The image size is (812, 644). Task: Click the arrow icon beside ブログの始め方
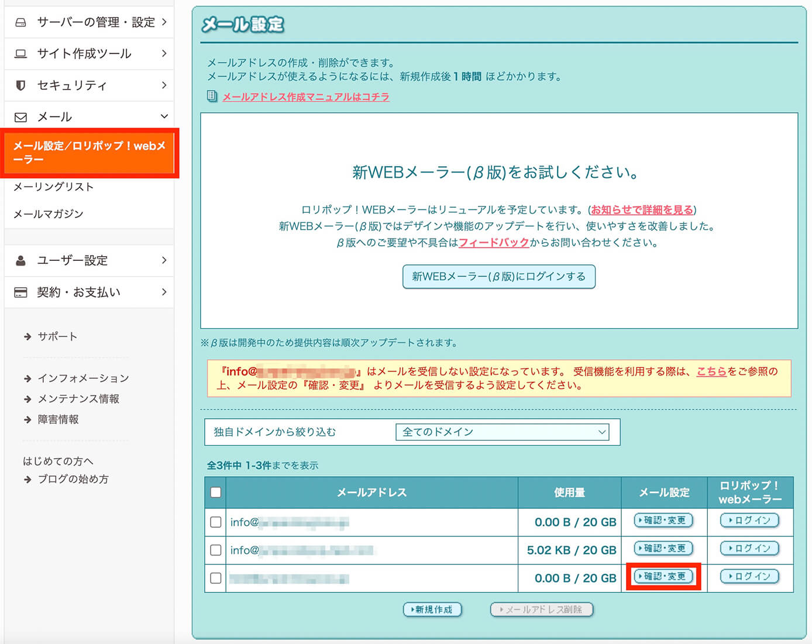[27, 479]
